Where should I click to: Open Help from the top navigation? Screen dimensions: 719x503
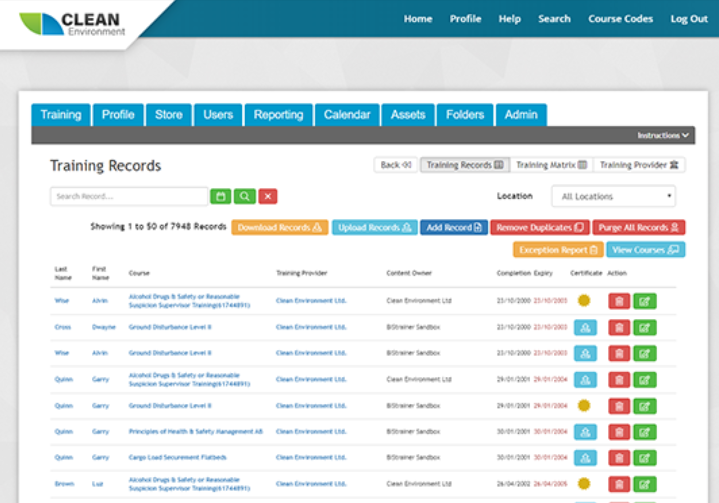[509, 19]
